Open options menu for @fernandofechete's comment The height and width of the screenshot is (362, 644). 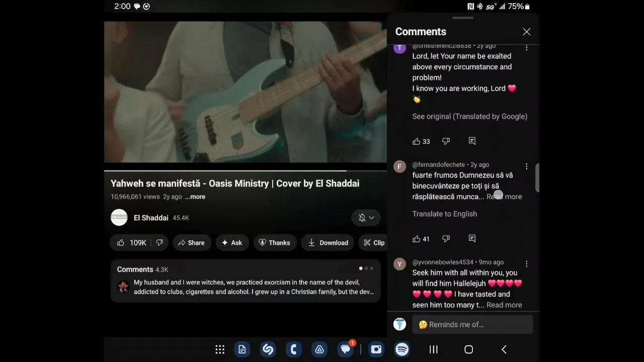point(526,166)
